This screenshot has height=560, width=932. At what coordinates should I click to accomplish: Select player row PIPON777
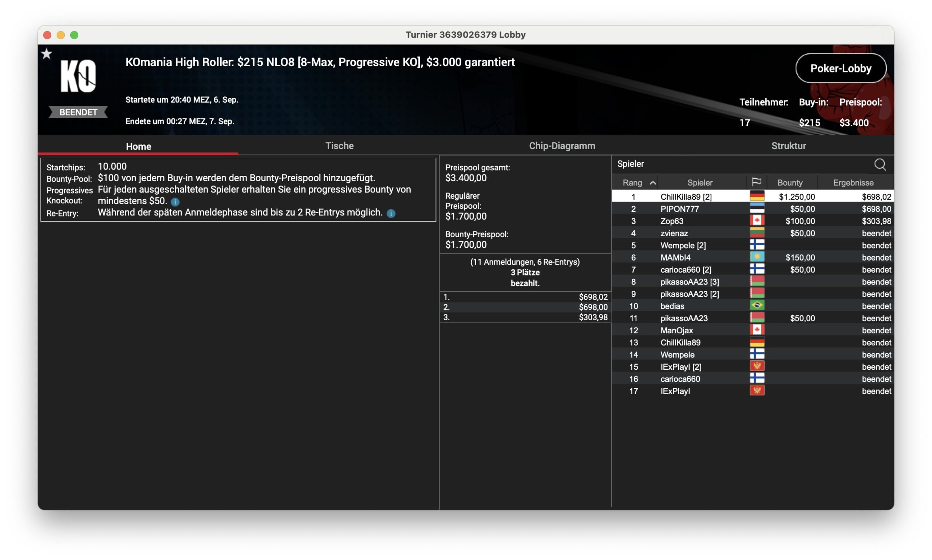coord(679,208)
